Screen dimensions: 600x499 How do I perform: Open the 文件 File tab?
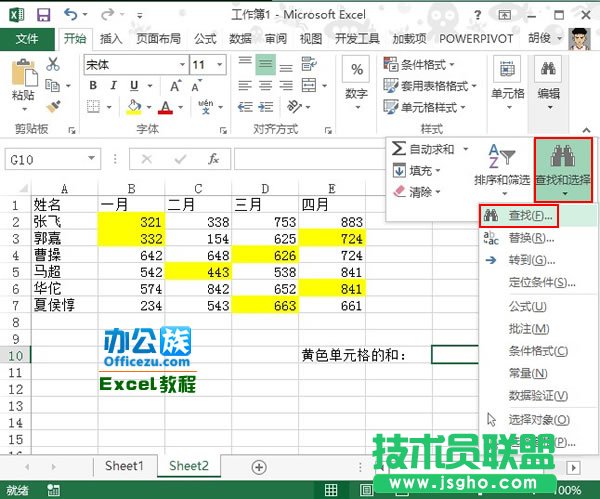27,39
